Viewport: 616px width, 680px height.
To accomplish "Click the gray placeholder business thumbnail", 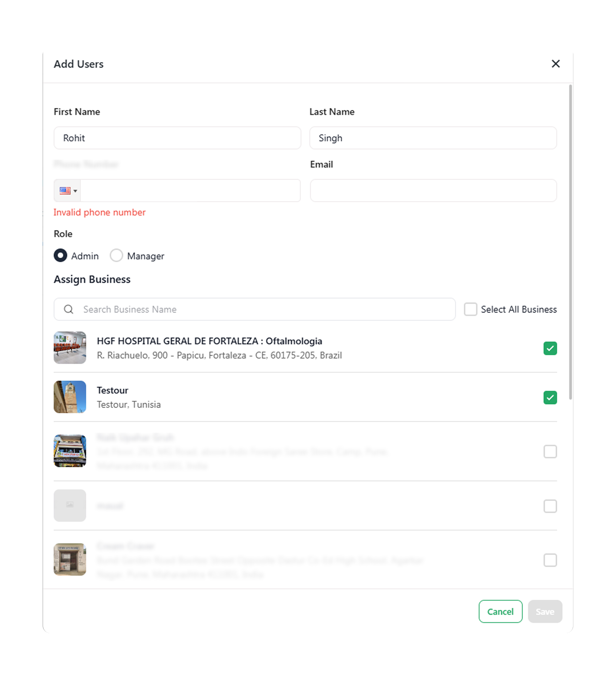I will tap(70, 505).
